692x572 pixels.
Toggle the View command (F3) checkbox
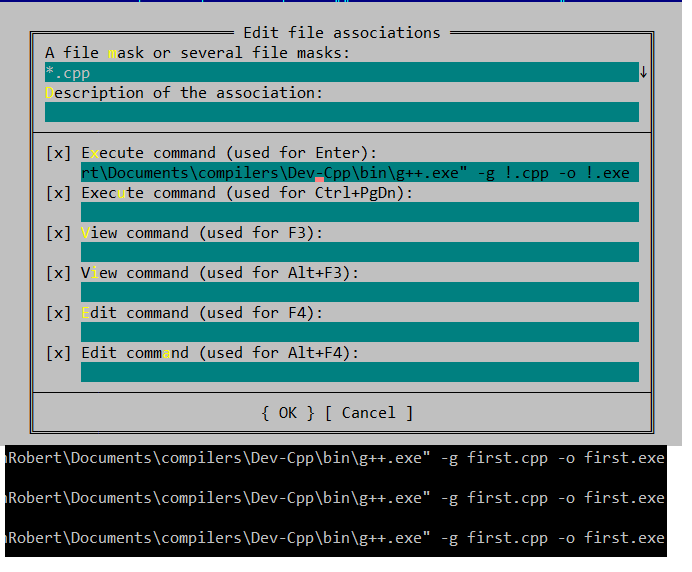pyautogui.click(x=58, y=233)
